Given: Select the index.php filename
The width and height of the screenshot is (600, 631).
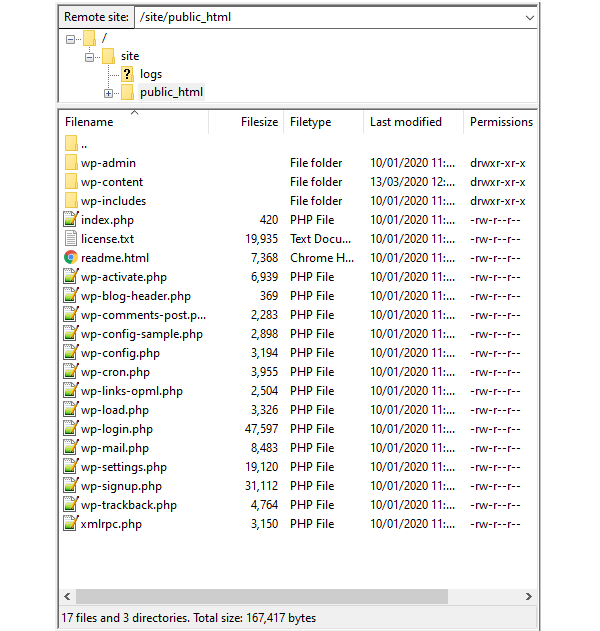Looking at the screenshot, I should coord(107,220).
